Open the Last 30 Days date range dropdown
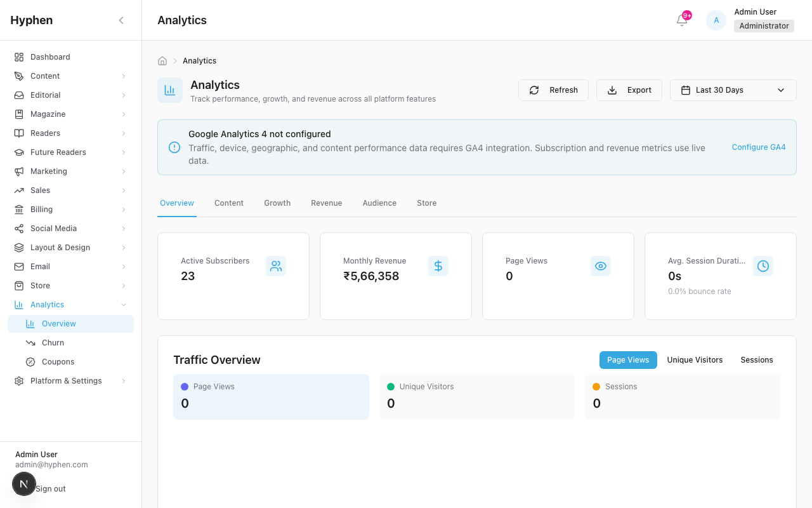This screenshot has height=508, width=812. pos(733,90)
